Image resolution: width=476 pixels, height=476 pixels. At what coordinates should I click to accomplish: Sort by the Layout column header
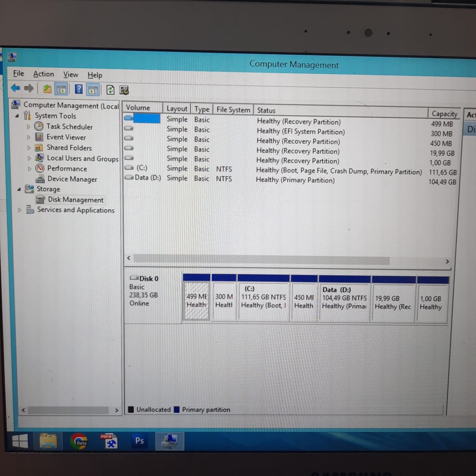click(177, 108)
